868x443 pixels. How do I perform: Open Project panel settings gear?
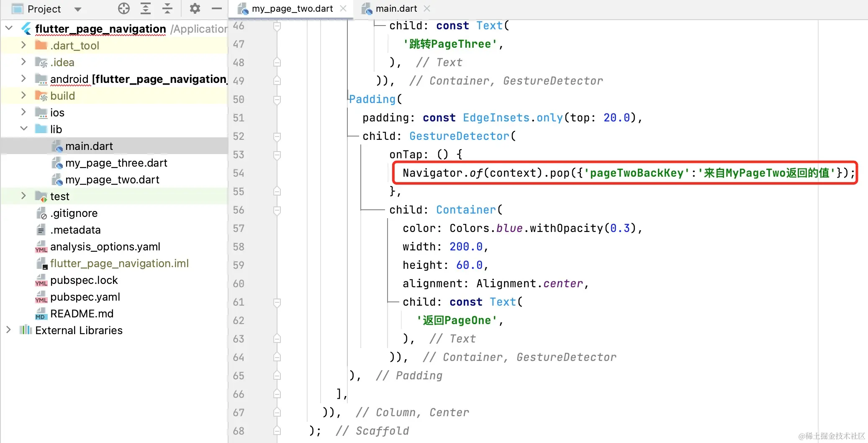195,8
